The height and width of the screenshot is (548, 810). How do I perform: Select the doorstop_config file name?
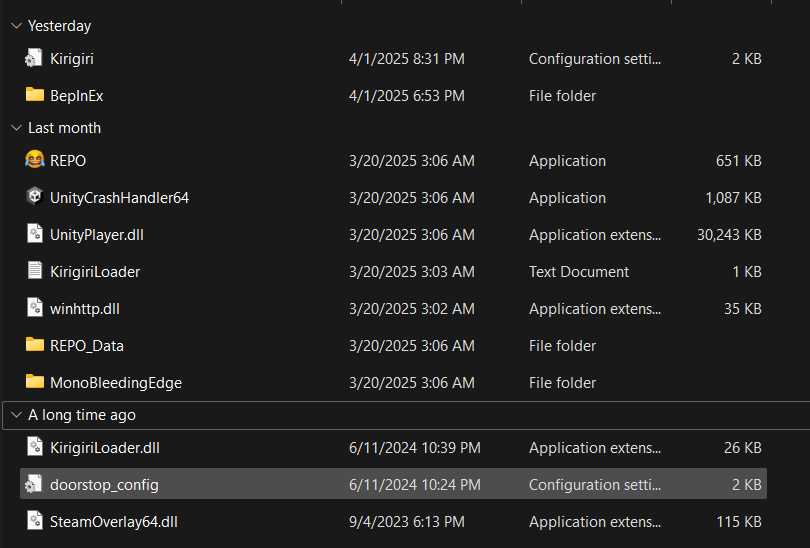104,485
